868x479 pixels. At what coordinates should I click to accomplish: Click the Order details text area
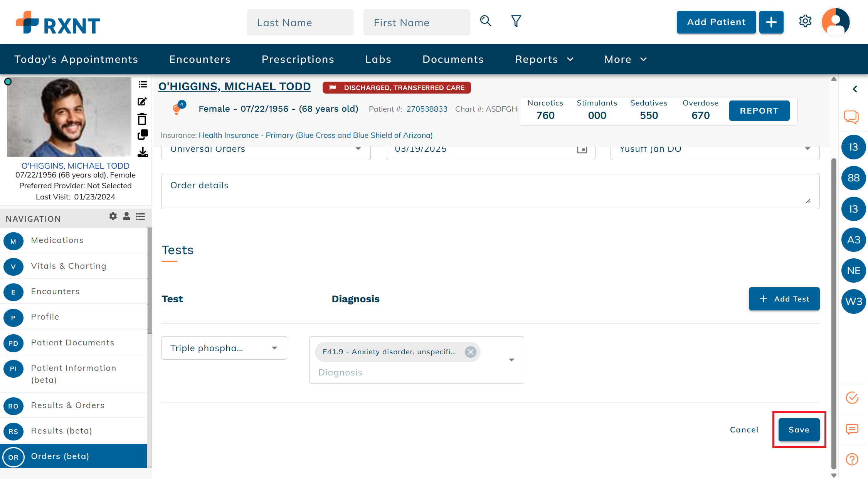click(491, 191)
